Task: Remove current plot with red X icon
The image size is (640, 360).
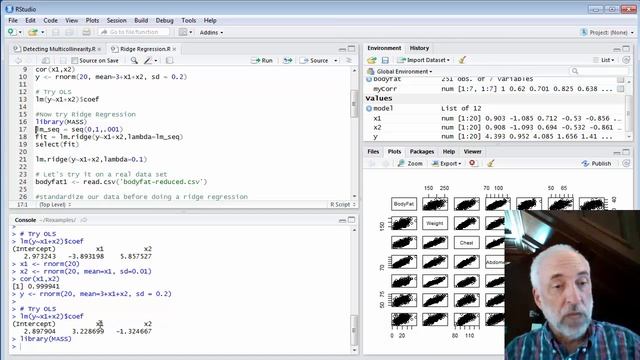Action: pyautogui.click(x=472, y=163)
